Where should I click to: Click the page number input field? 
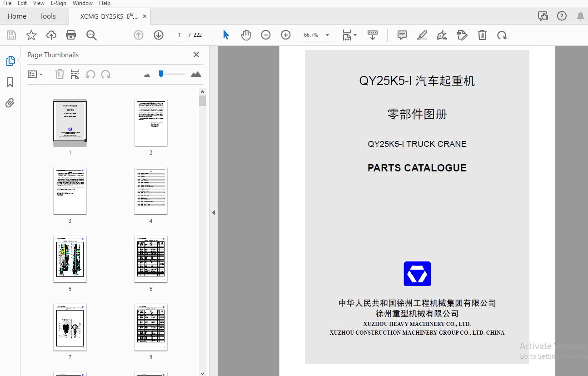(179, 35)
